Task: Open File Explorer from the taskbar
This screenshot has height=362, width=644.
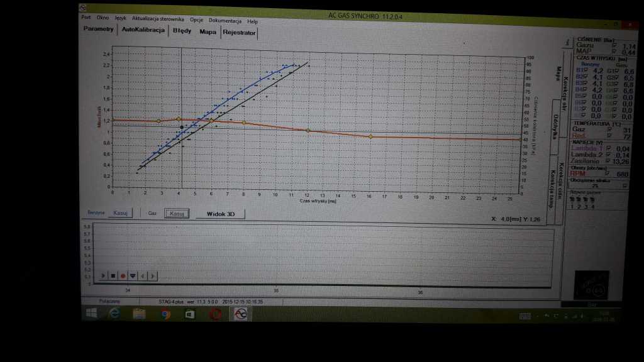Action: tap(139, 314)
